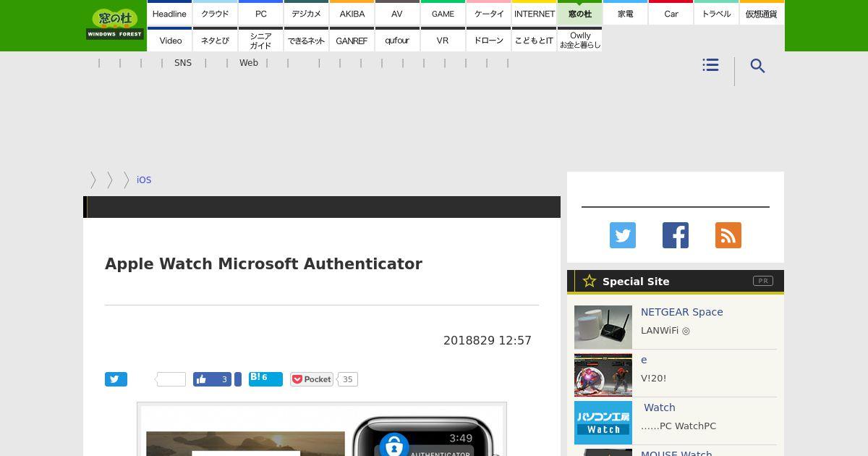Open the Windows Forest site logo
The width and height of the screenshot is (868, 456).
click(x=115, y=24)
